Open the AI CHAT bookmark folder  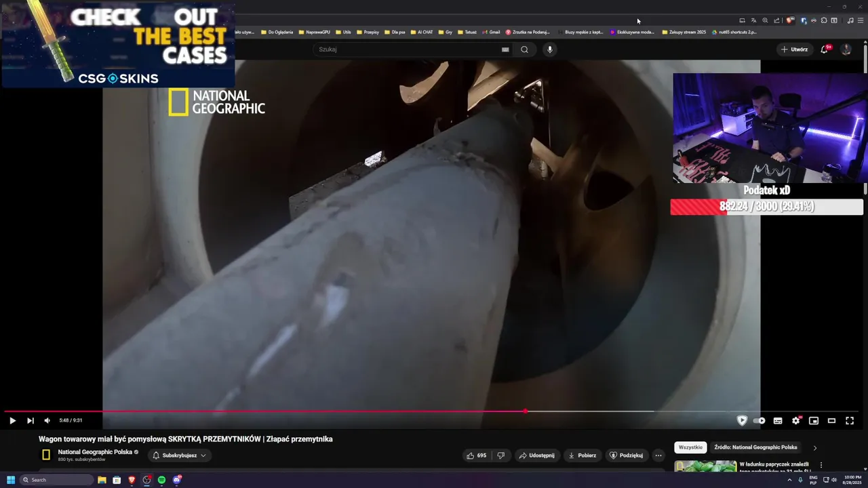pyautogui.click(x=420, y=32)
